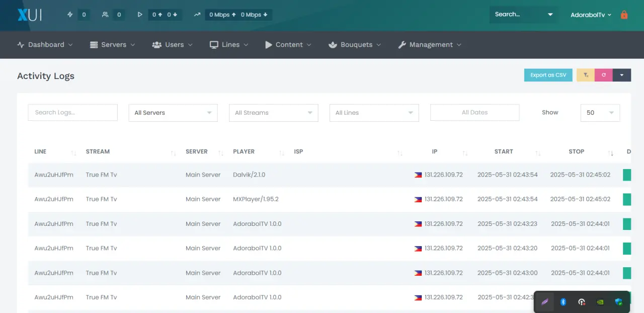Open the All Servers dropdown
This screenshot has height=313, width=644.
(x=173, y=113)
